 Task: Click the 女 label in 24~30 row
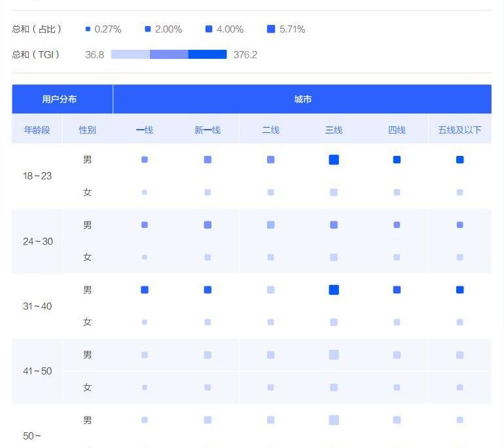tap(88, 257)
